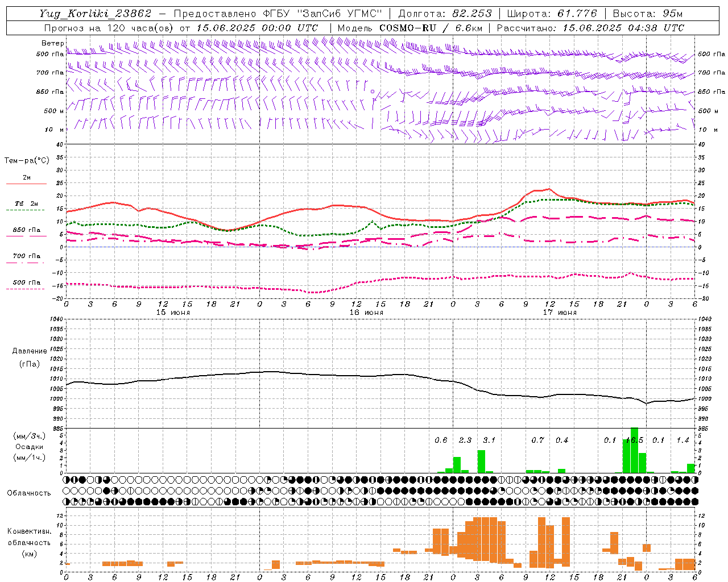Click the dash-dot line under 700 гПа temperature legend
Viewport: 728px width, 582px height.
tap(25, 263)
